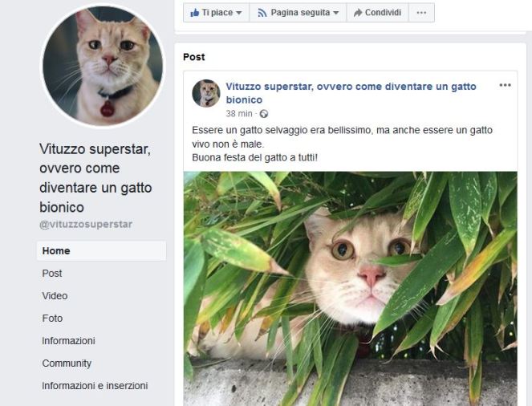This screenshot has height=406, width=532.
Task: Select Community in the sidebar menu
Action: pos(67,363)
